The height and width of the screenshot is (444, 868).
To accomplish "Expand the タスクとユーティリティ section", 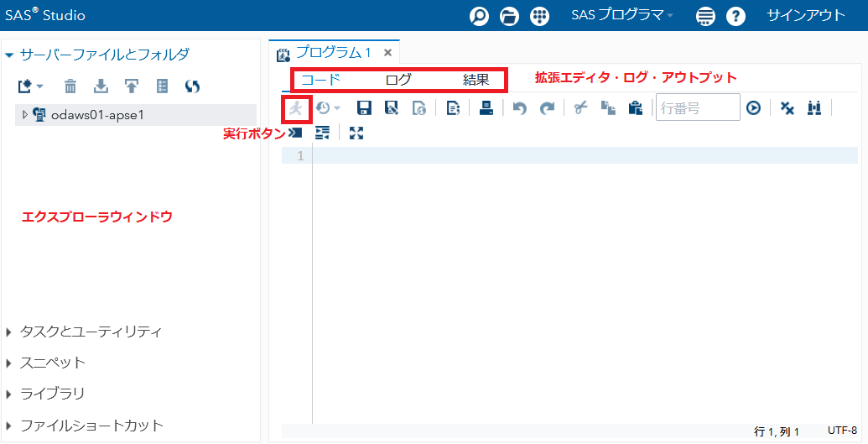I will pos(9,332).
